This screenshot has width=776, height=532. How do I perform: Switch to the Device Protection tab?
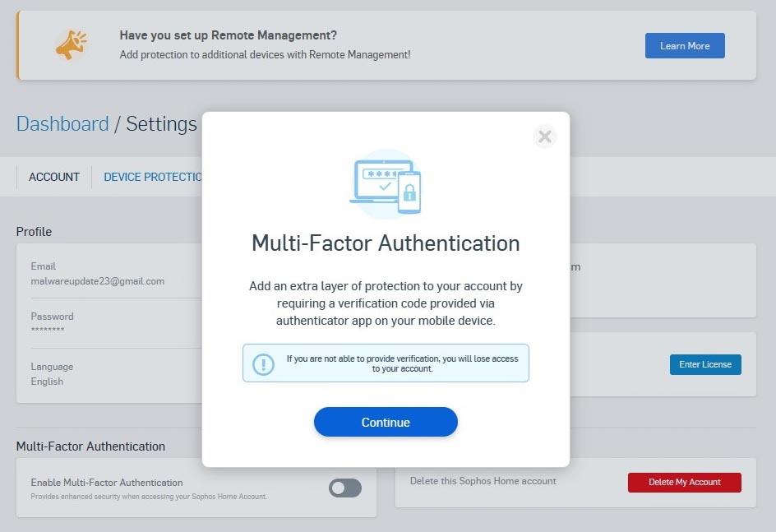tap(152, 177)
